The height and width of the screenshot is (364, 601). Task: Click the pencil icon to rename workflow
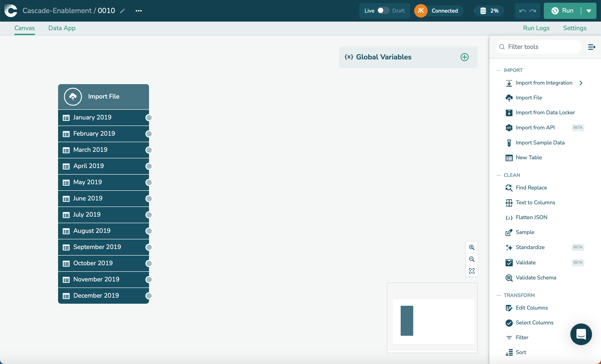pyautogui.click(x=122, y=11)
